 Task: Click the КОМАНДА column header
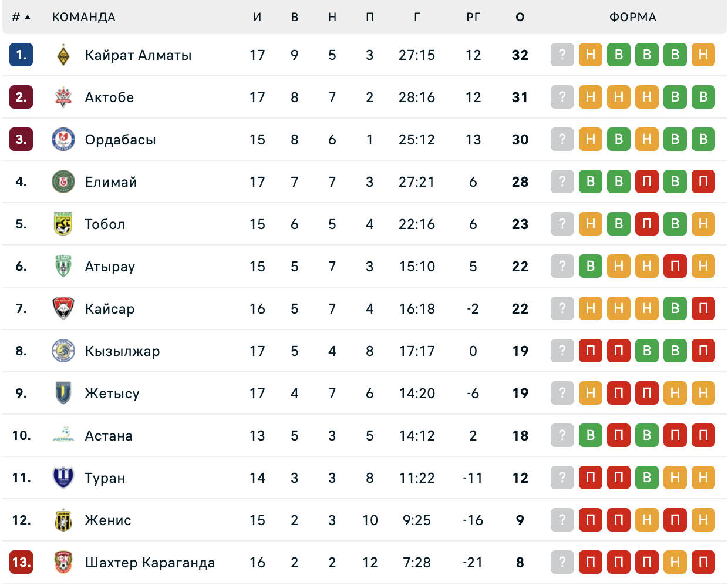(x=84, y=18)
